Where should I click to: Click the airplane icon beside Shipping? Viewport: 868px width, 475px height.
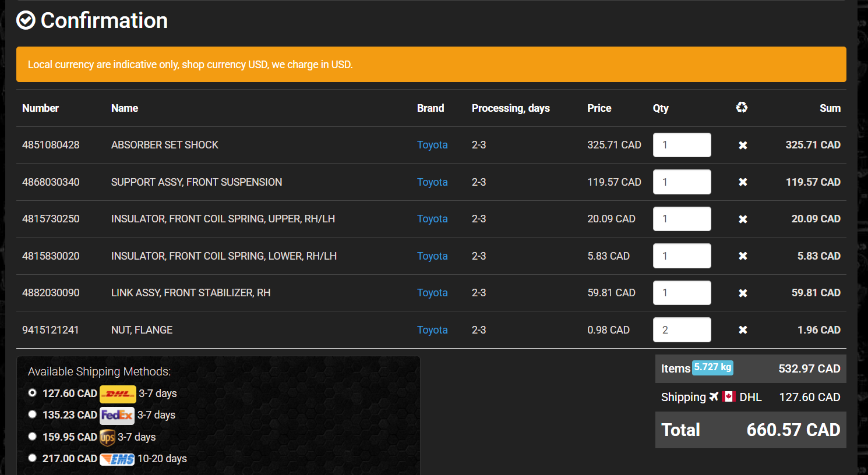714,396
